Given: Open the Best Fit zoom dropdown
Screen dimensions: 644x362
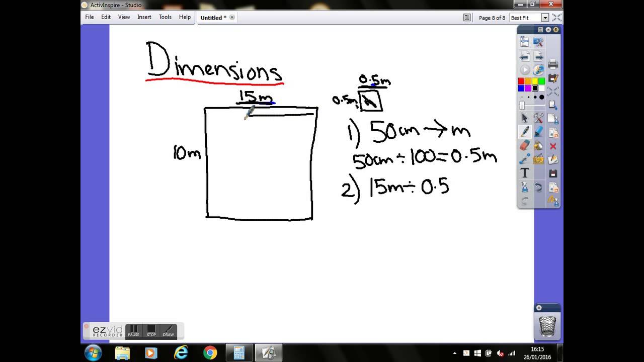Looking at the screenshot, I should [x=544, y=18].
